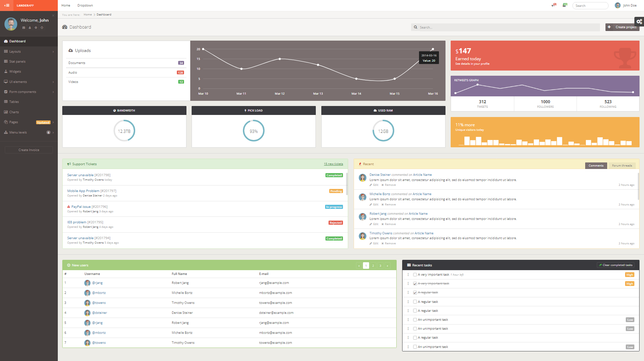The width and height of the screenshot is (644, 361).
Task: Open the megaphone notifications icon with badge 5
Action: (554, 5)
